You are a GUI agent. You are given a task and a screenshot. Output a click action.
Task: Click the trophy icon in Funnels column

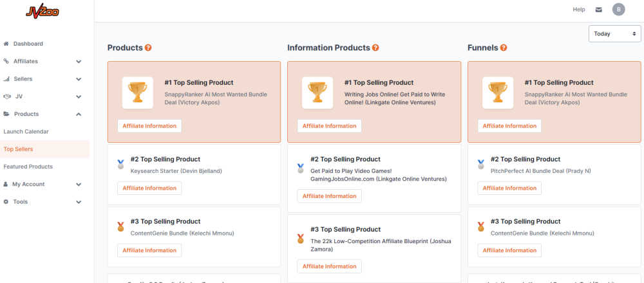click(x=498, y=93)
